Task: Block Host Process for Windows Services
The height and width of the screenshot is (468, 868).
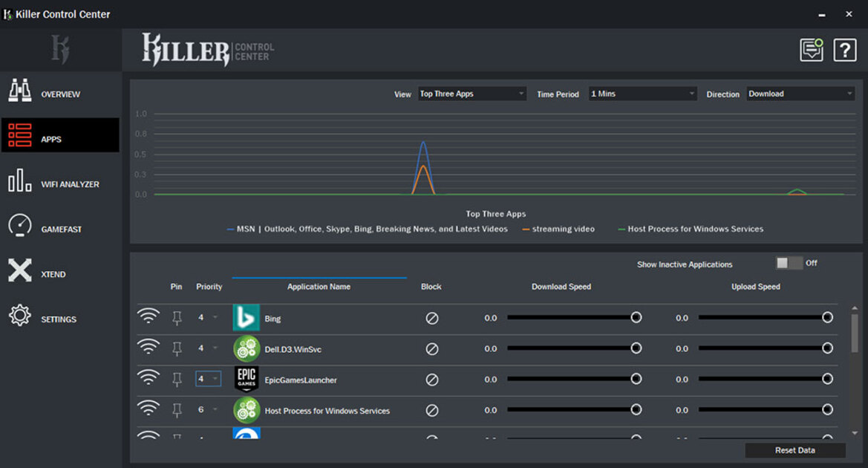Action: [x=432, y=410]
